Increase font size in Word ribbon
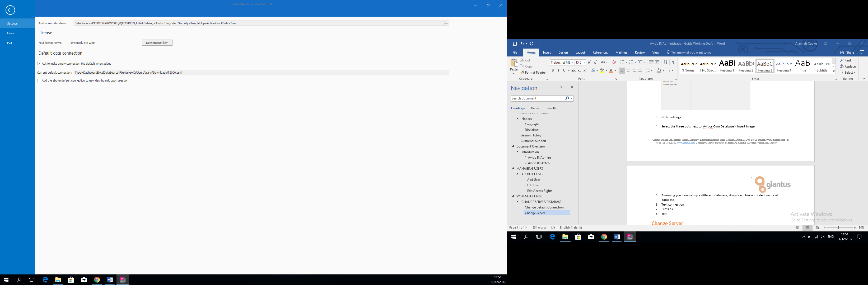Screen dimensions: 868x285 [x=589, y=63]
